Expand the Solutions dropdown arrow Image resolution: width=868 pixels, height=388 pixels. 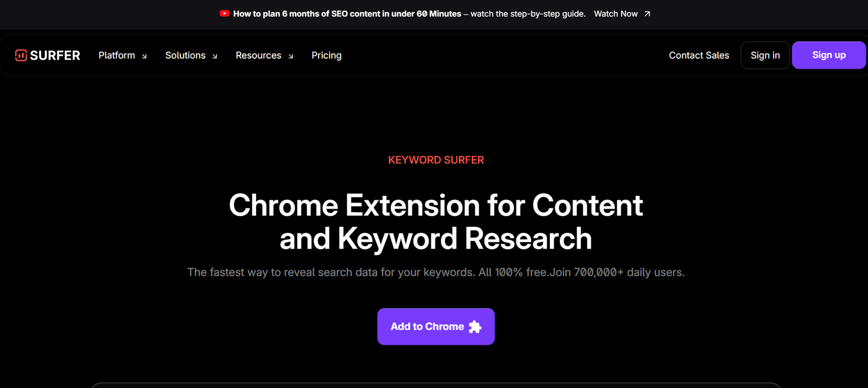(215, 56)
